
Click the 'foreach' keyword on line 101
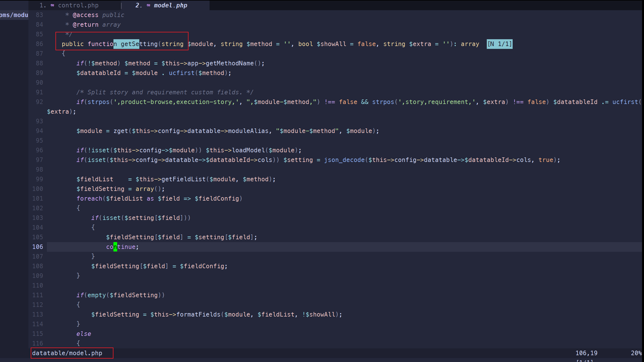[x=89, y=199]
